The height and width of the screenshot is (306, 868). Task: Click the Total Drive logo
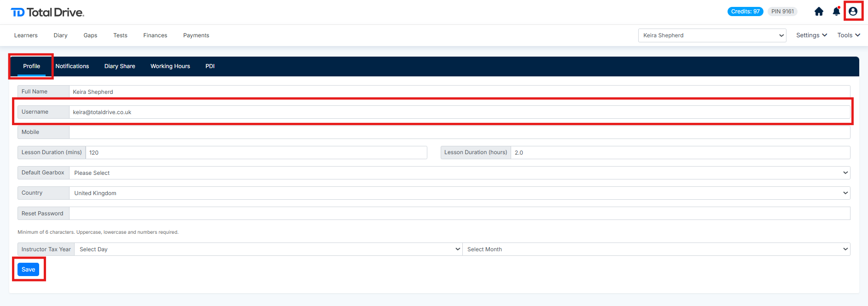click(47, 12)
